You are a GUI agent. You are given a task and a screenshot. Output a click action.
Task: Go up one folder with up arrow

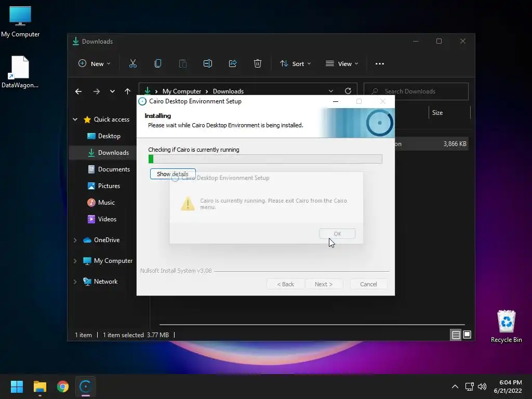tap(128, 91)
